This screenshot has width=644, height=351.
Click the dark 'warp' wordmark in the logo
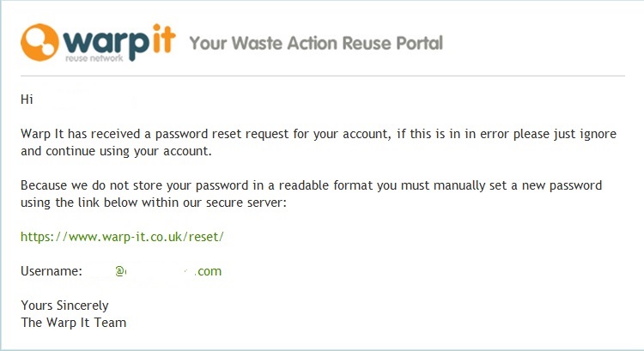click(x=106, y=44)
